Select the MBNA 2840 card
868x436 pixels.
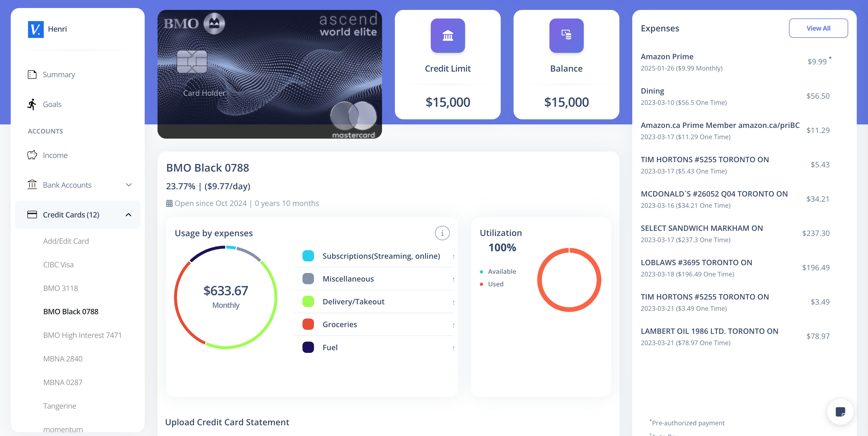click(x=63, y=359)
